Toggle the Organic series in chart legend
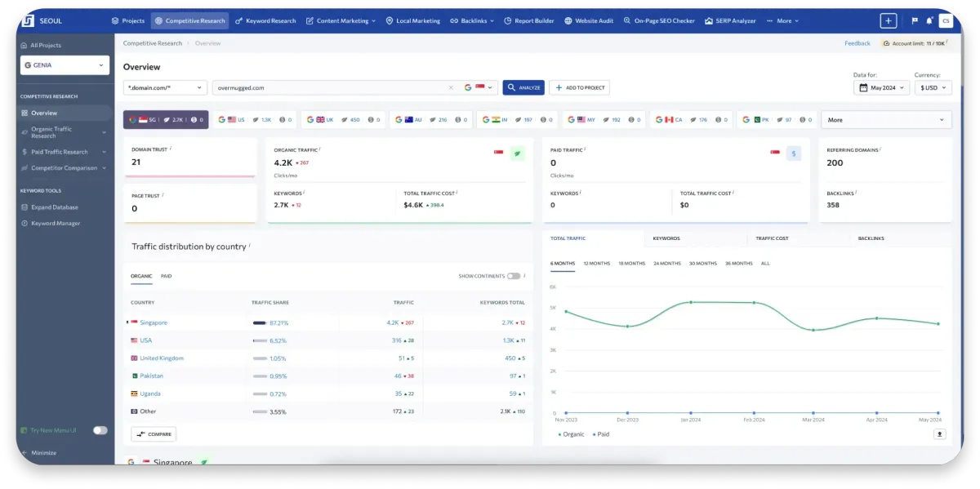The width and height of the screenshot is (980, 489). click(x=572, y=434)
